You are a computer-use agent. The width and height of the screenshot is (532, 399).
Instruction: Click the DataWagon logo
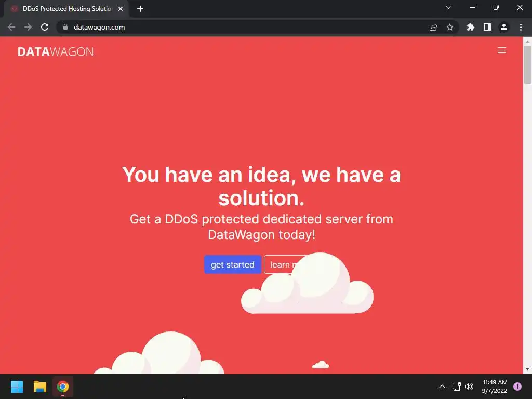coord(56,51)
